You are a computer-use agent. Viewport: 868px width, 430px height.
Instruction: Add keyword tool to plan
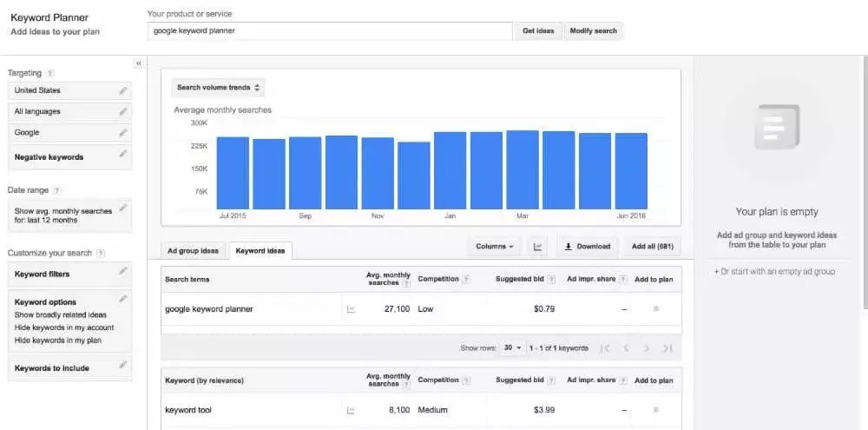(x=654, y=409)
